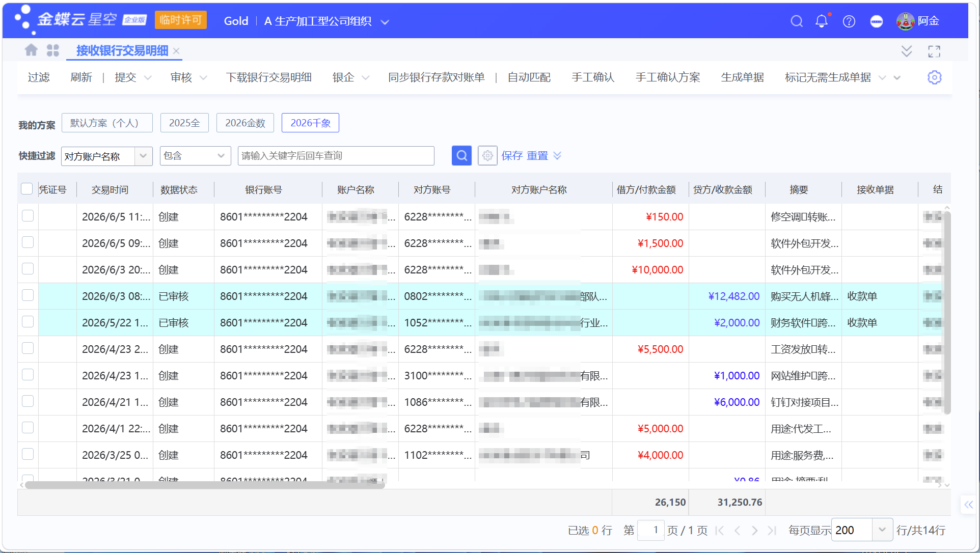Expand the right side panel chevron

tap(968, 505)
